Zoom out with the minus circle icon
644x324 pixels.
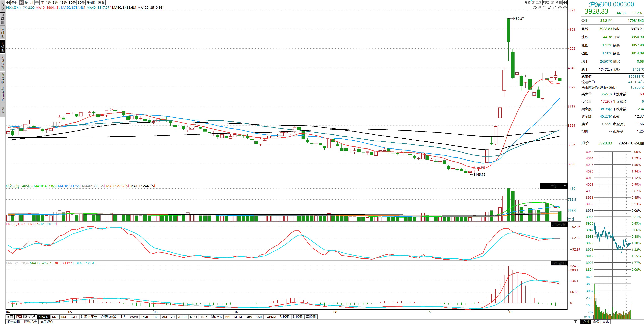point(565,8)
